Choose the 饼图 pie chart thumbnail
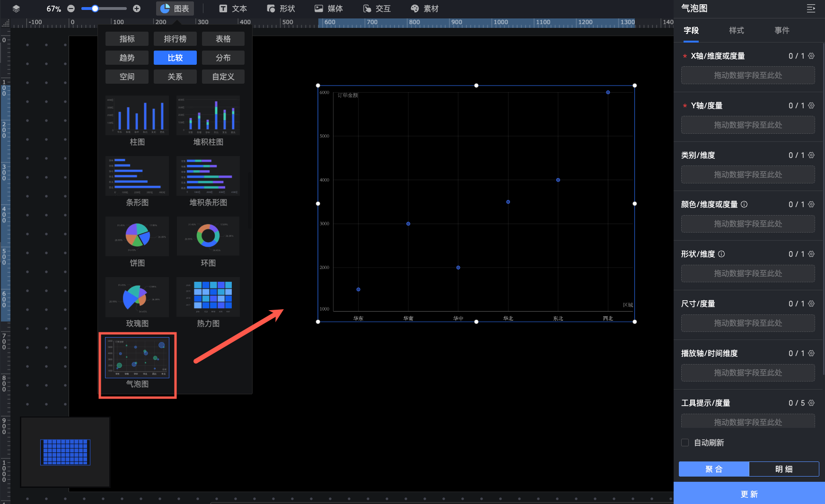Image resolution: width=825 pixels, height=504 pixels. point(137,236)
